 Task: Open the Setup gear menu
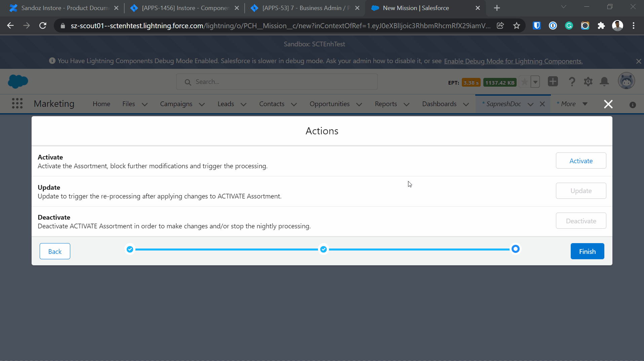point(588,82)
